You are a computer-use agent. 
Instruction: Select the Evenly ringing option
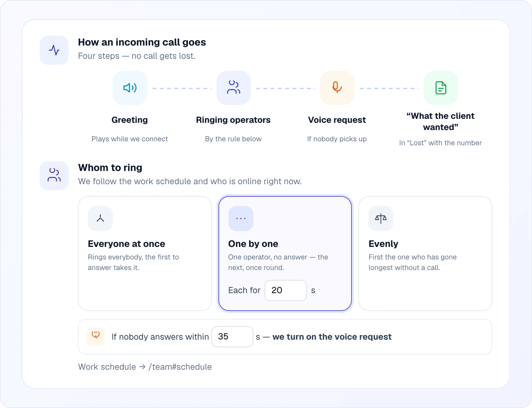(x=425, y=254)
